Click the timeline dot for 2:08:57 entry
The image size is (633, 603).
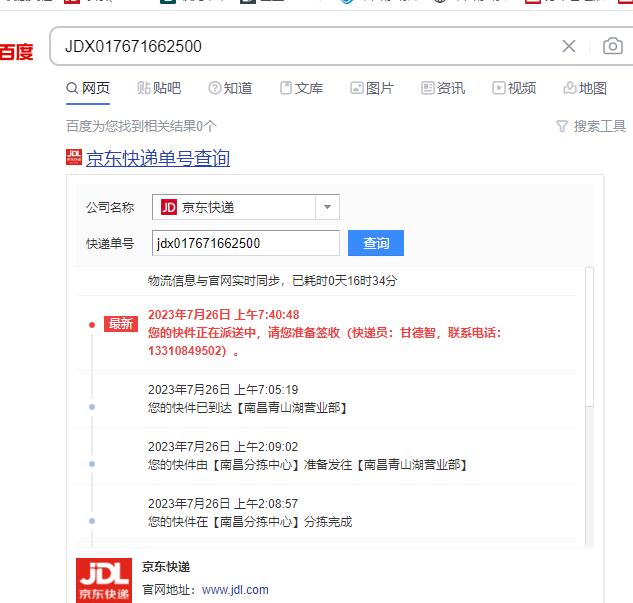92,521
